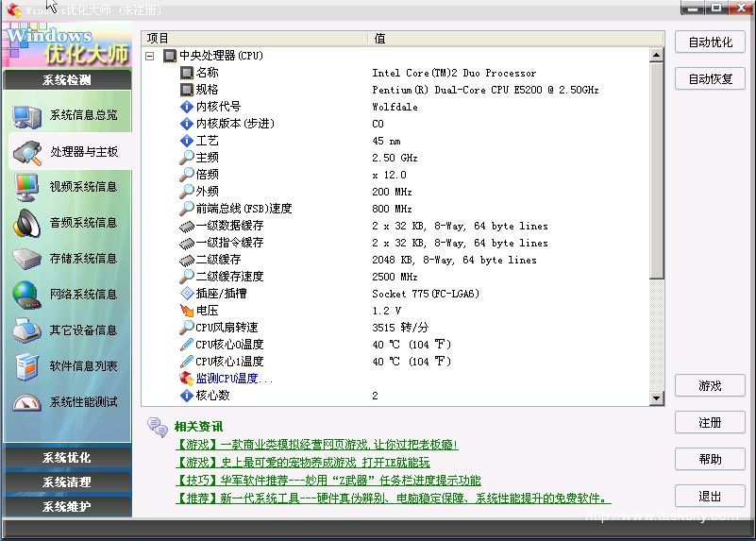Open 系统信息总览 system overview icon
This screenshot has height=541, width=756.
(26, 116)
